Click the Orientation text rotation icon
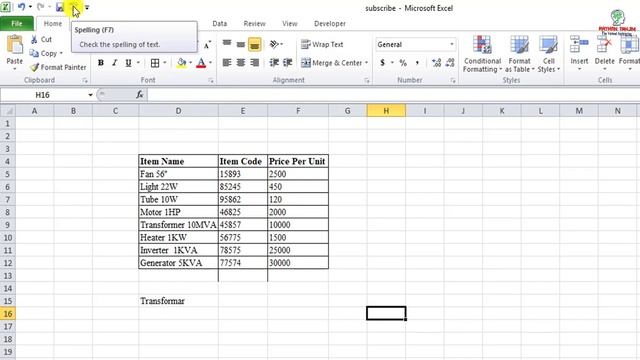The image size is (640, 360). coord(274,44)
